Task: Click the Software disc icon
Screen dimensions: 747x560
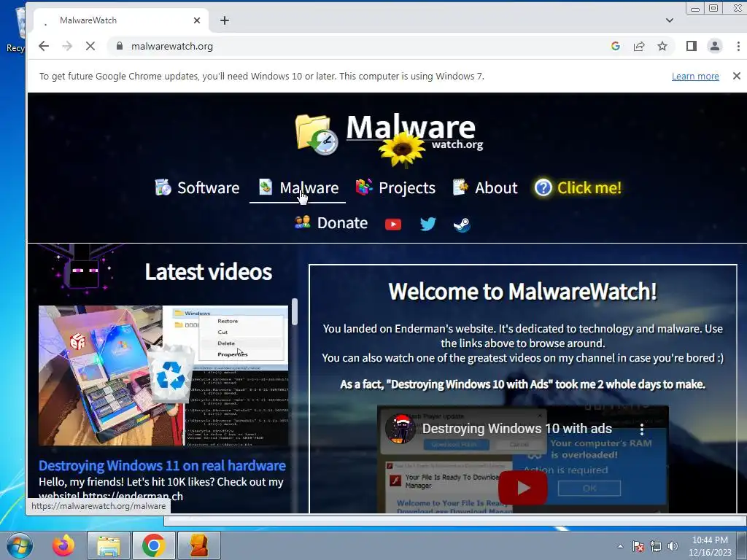Action: click(163, 187)
